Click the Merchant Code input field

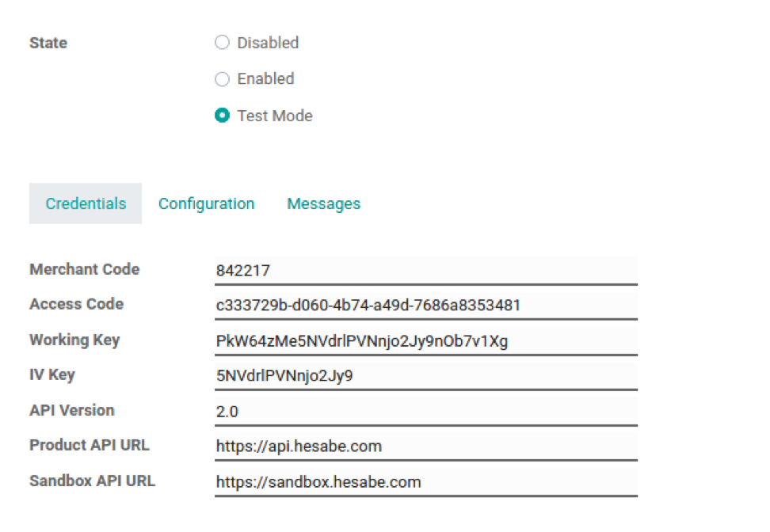[x=425, y=270]
